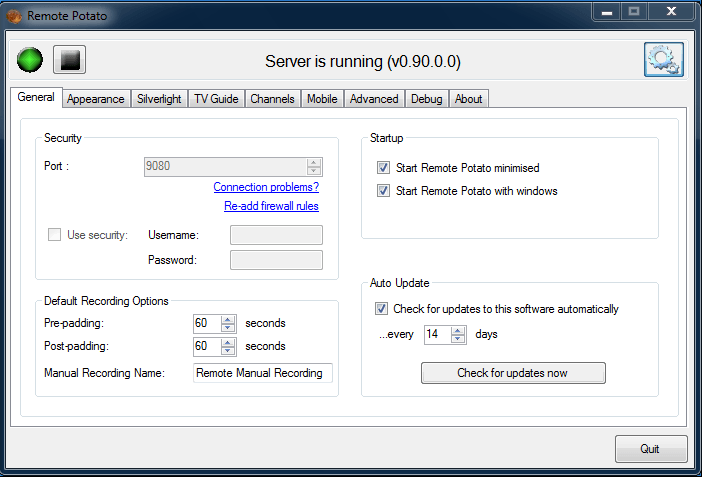Click the Username text field
The height and width of the screenshot is (477, 702).
tap(276, 235)
